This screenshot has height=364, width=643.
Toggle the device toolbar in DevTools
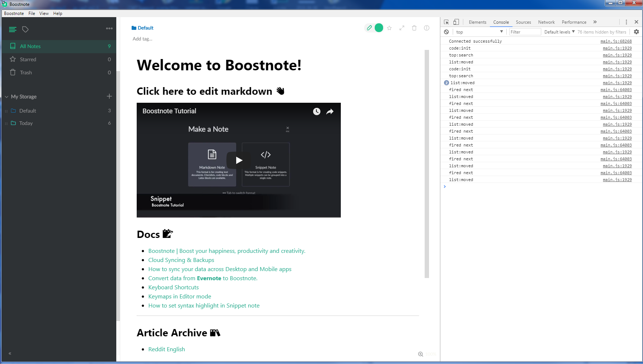(x=456, y=22)
